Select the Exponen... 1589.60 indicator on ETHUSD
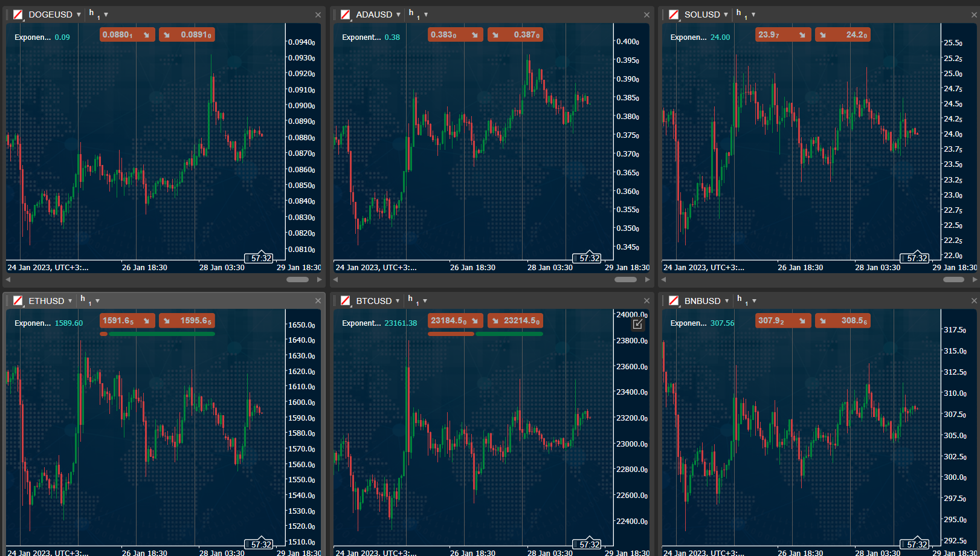 pos(48,323)
